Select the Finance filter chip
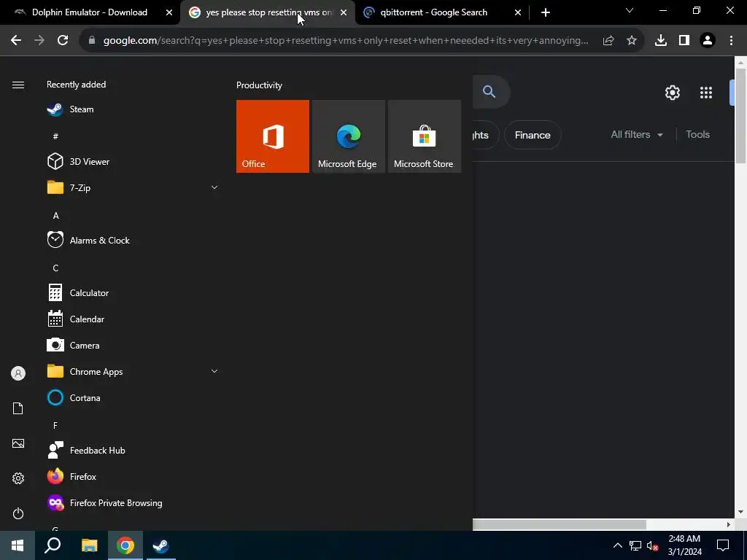Screen dimensions: 747x560 click(533, 135)
